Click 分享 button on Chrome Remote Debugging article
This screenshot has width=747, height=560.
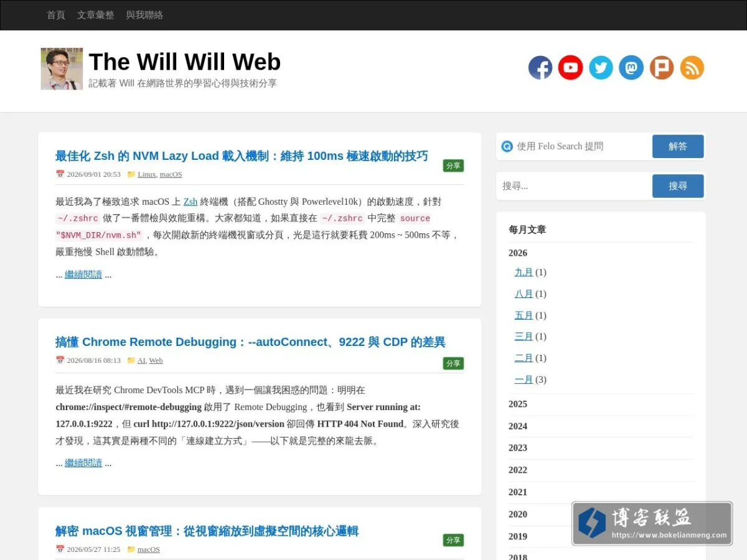point(453,363)
